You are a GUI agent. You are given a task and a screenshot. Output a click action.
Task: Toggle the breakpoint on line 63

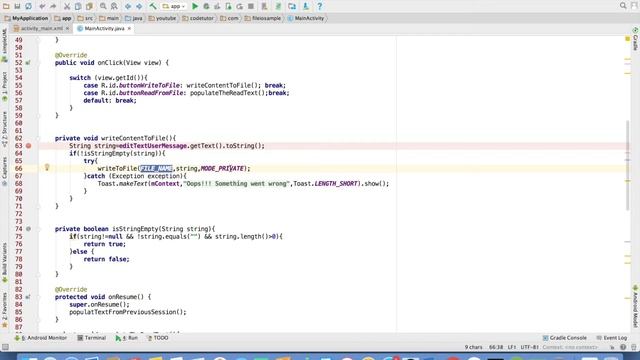coord(29,146)
